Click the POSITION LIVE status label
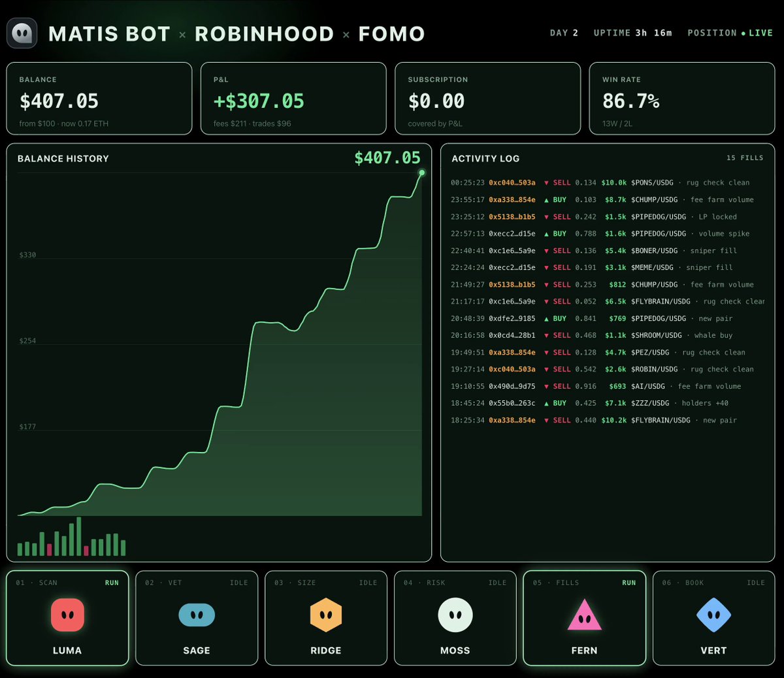 click(730, 33)
